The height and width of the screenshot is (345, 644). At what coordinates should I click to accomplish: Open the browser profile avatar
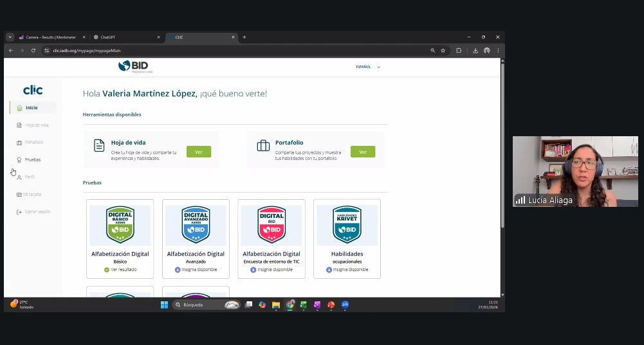pyautogui.click(x=487, y=51)
